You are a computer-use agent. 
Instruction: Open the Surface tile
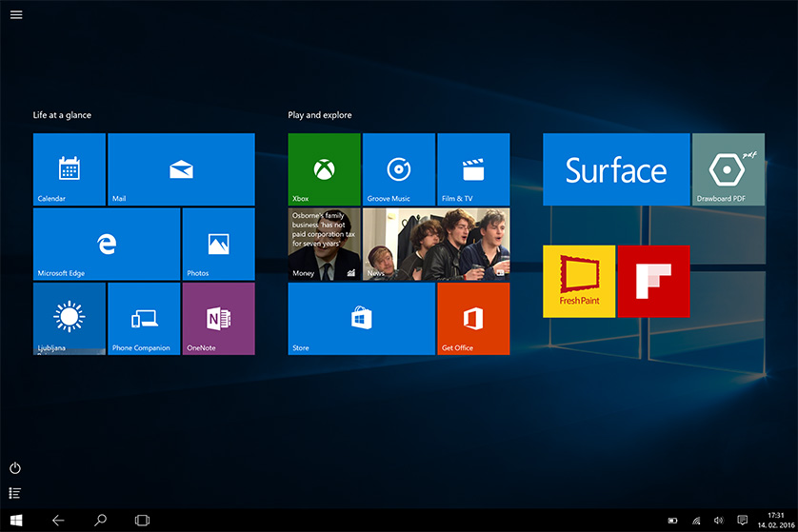616,169
